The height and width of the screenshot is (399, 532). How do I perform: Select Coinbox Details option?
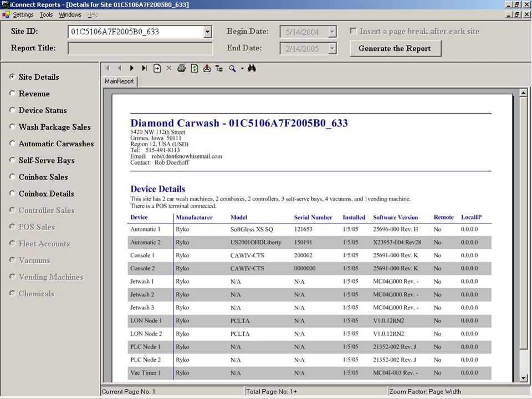tap(13, 193)
